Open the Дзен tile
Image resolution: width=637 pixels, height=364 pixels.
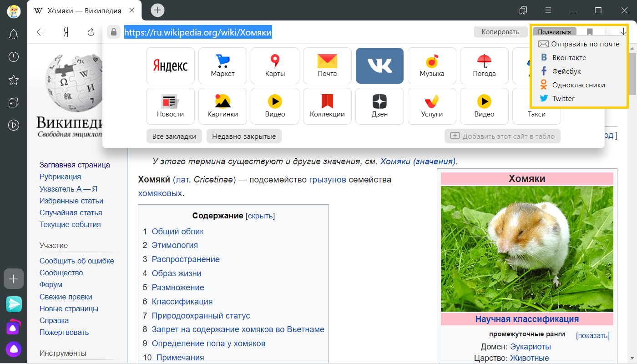(379, 106)
